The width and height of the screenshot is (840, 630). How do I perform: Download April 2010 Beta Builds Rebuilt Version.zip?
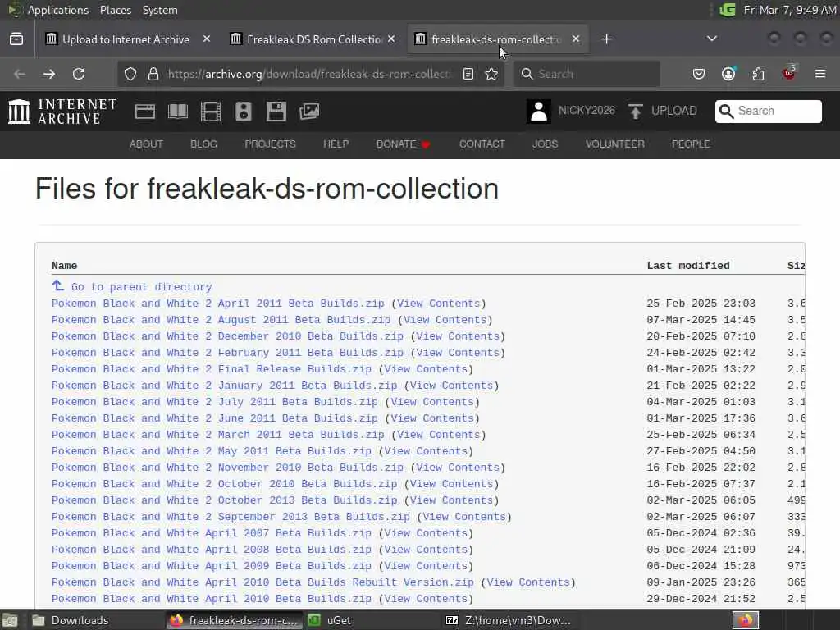pos(262,582)
